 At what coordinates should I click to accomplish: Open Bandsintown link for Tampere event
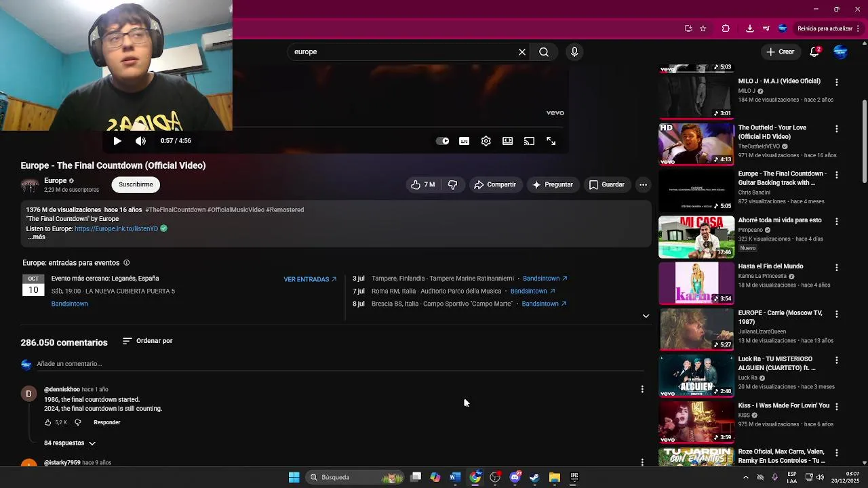[545, 279]
